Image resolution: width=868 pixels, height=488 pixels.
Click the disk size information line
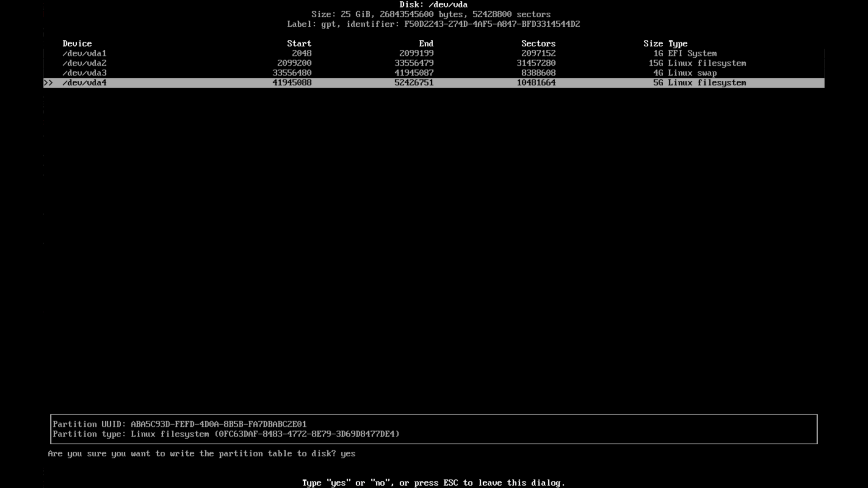431,14
